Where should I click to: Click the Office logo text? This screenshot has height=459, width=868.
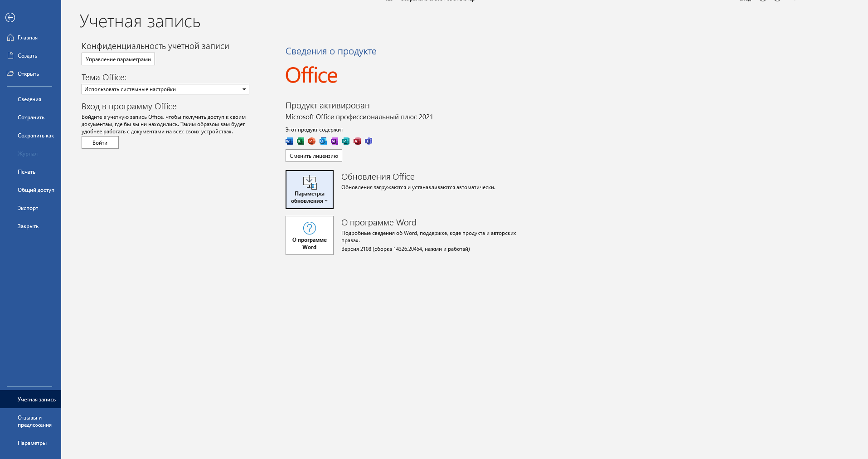311,75
